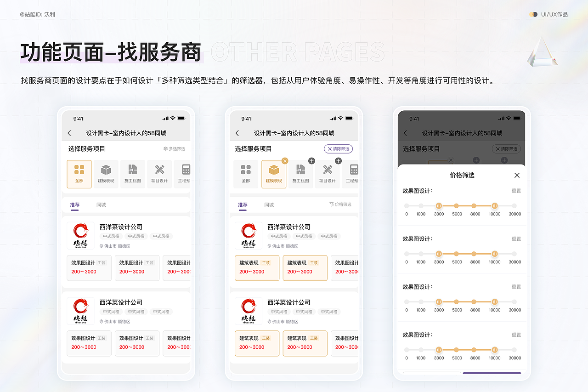Enable 多选筛选 multi-select mode in the left phone

174,149
